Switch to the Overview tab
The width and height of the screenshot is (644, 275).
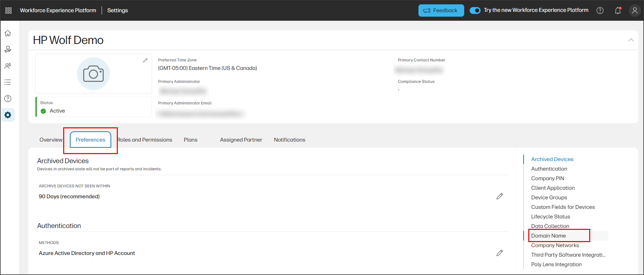click(51, 140)
